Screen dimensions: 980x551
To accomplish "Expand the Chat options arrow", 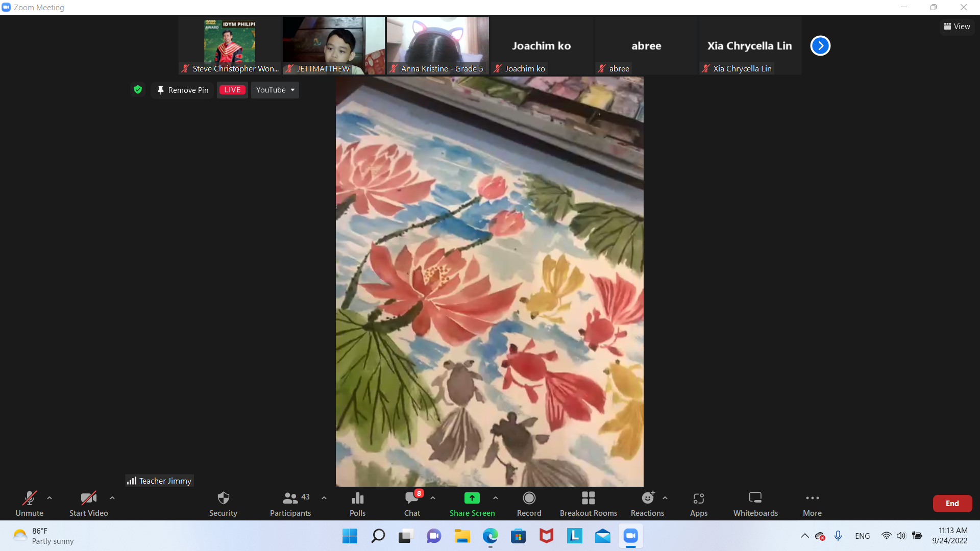I will coord(433,498).
